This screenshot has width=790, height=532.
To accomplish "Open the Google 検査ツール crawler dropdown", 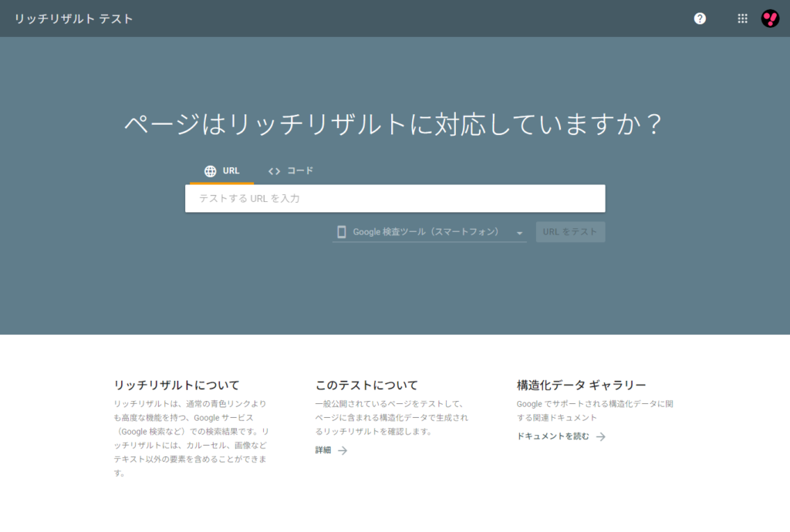I will coord(429,232).
